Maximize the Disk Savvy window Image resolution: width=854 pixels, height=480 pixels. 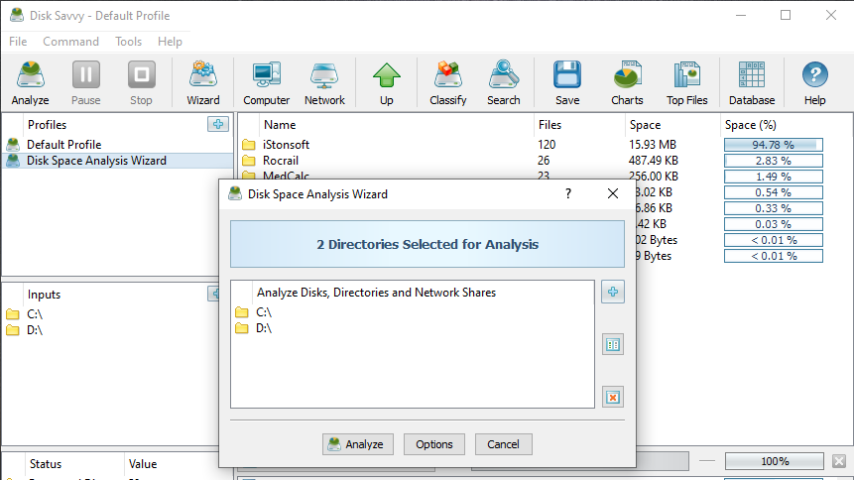(785, 15)
